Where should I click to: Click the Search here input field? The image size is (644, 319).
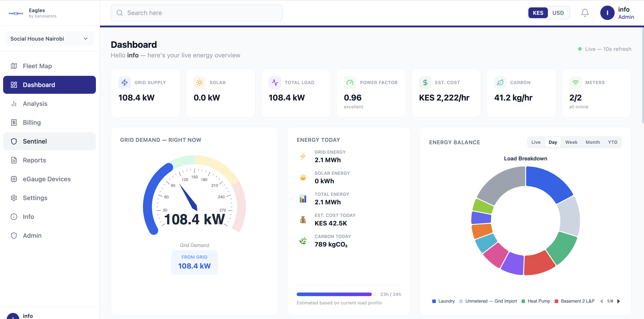click(197, 13)
